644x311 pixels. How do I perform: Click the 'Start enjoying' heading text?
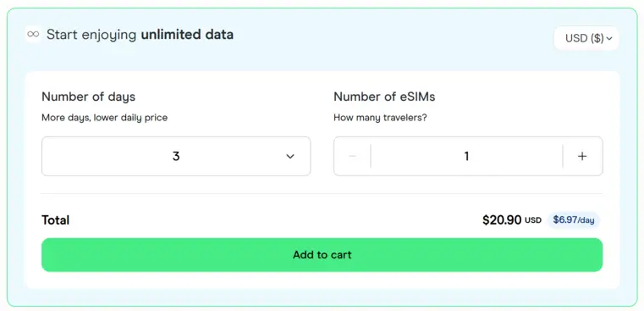pyautogui.click(x=91, y=35)
